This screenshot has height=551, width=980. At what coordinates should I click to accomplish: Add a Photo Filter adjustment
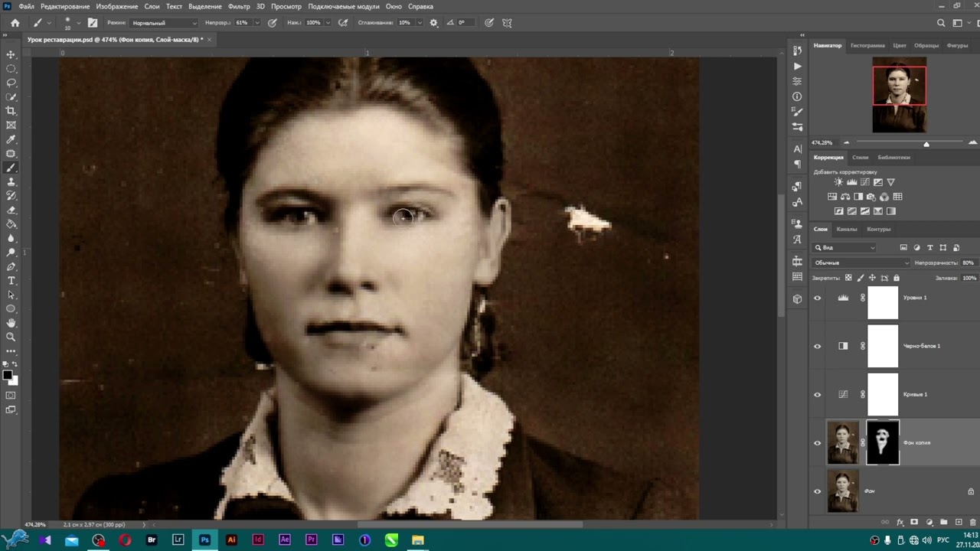[871, 197]
